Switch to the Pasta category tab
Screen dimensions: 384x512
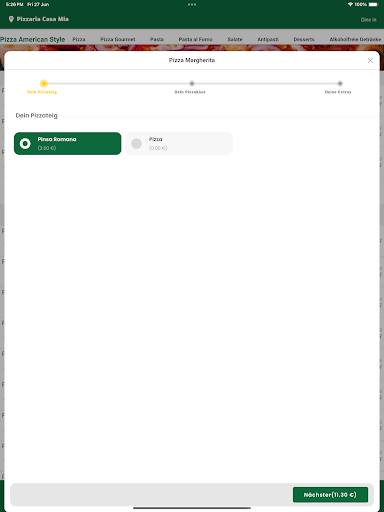pyautogui.click(x=157, y=39)
